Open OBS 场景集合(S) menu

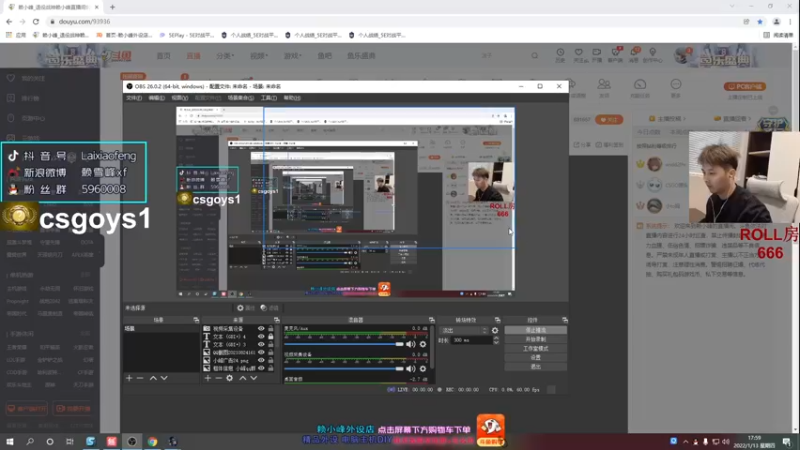(x=240, y=97)
